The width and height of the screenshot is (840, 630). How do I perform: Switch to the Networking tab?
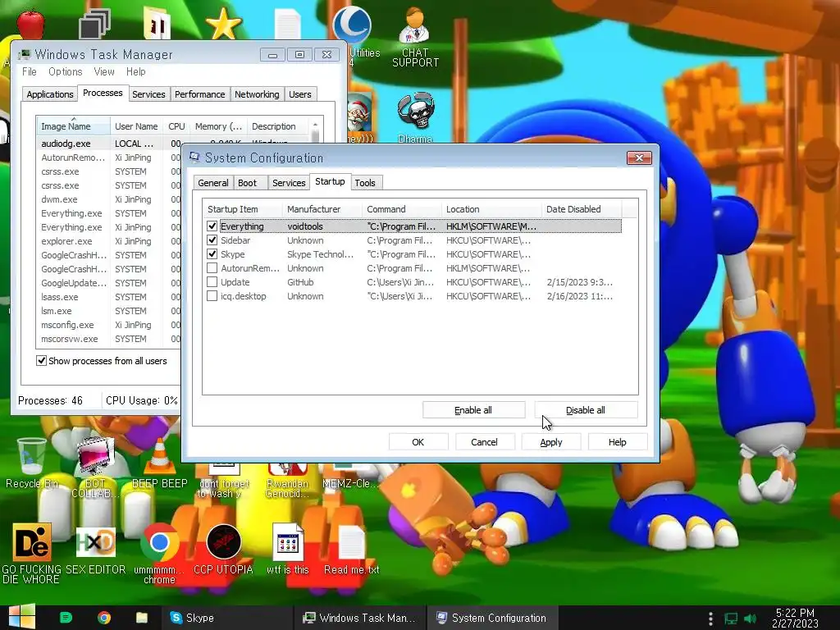click(257, 94)
